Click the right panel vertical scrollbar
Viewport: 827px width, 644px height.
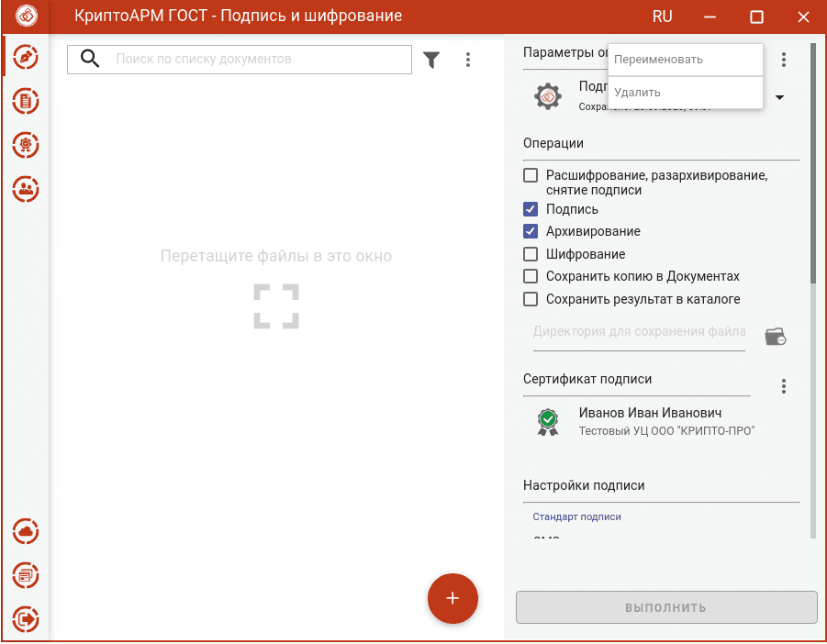pyautogui.click(x=812, y=164)
